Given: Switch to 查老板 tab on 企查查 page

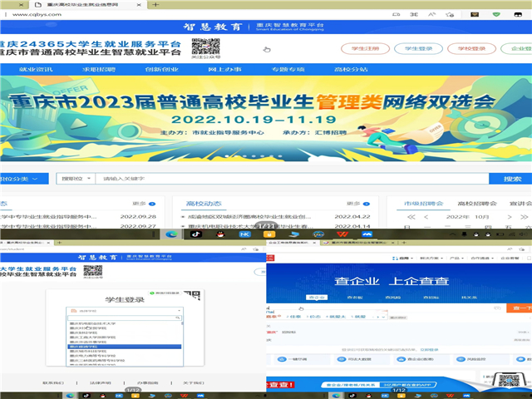Looking at the screenshot, I should [354, 296].
